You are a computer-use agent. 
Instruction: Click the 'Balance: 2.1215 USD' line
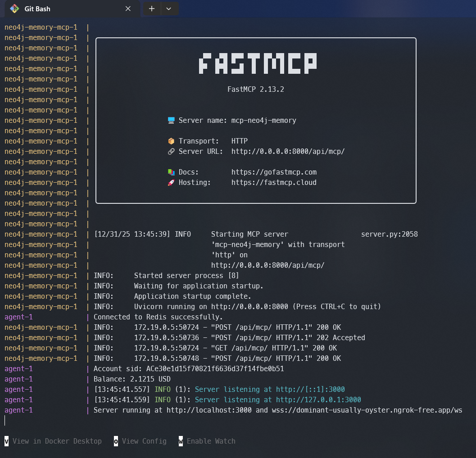[132, 379]
